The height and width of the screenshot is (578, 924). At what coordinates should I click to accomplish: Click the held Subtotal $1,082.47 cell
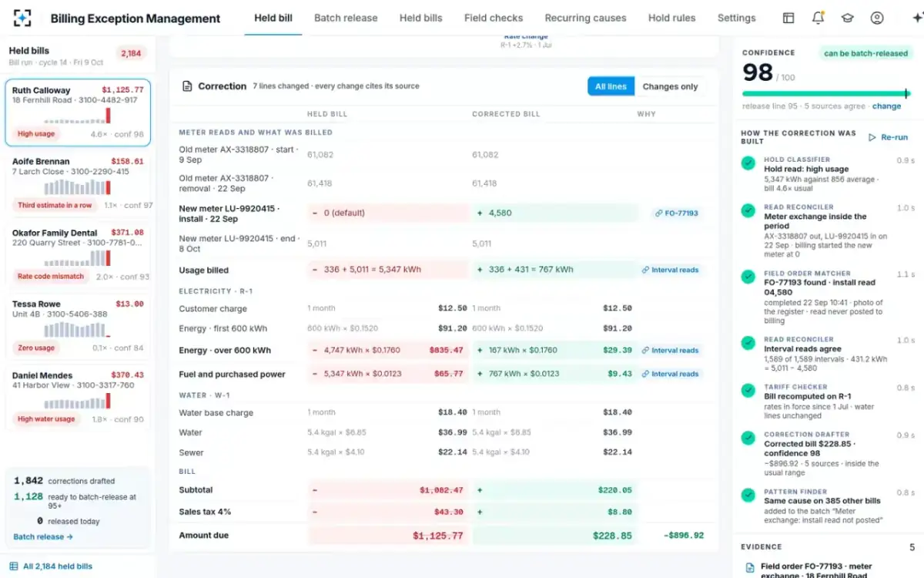pos(387,490)
